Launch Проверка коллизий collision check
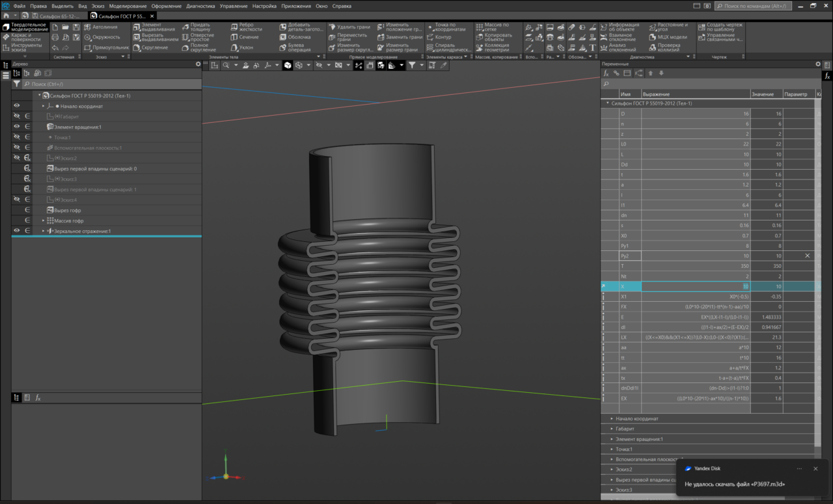The width and height of the screenshot is (833, 504). [664, 47]
